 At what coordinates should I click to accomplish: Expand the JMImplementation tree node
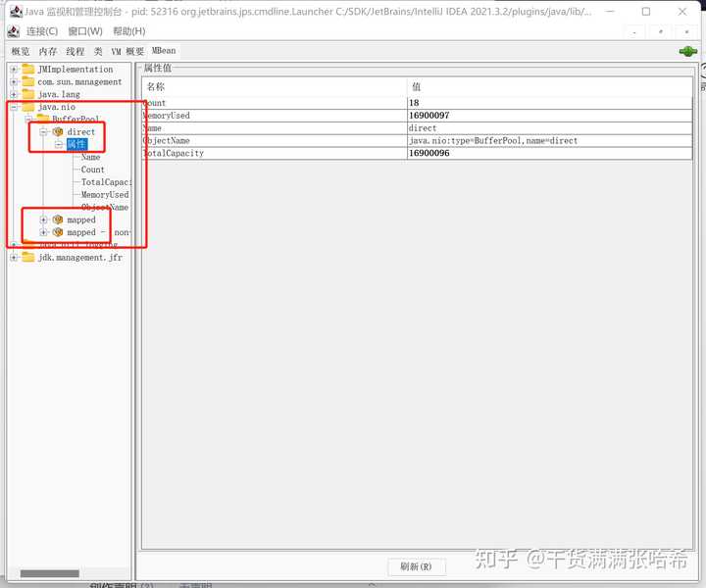(x=14, y=70)
